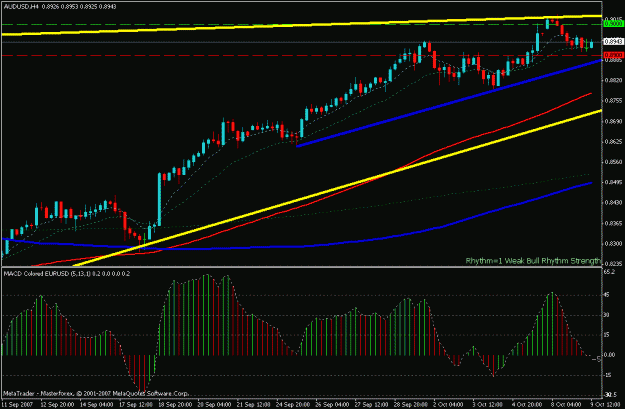Click the 20 Sep 04:00 time label
The height and width of the screenshot is (409, 625).
click(x=214, y=404)
